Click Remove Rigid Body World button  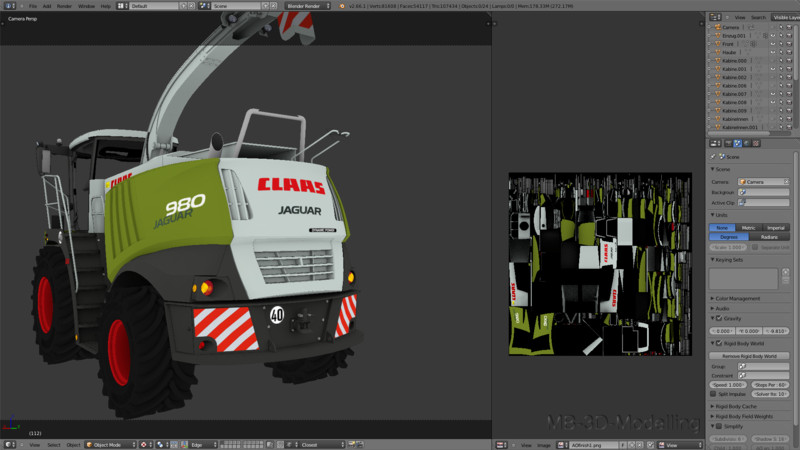coord(749,356)
